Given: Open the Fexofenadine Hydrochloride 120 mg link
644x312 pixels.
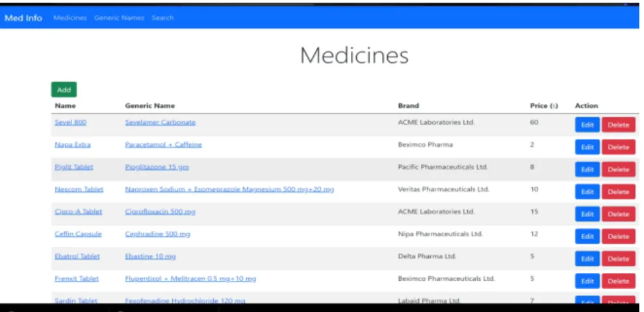Looking at the screenshot, I should pos(185,300).
